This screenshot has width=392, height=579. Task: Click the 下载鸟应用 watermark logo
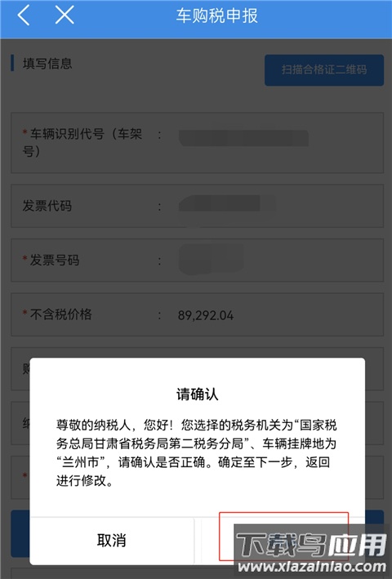311,544
